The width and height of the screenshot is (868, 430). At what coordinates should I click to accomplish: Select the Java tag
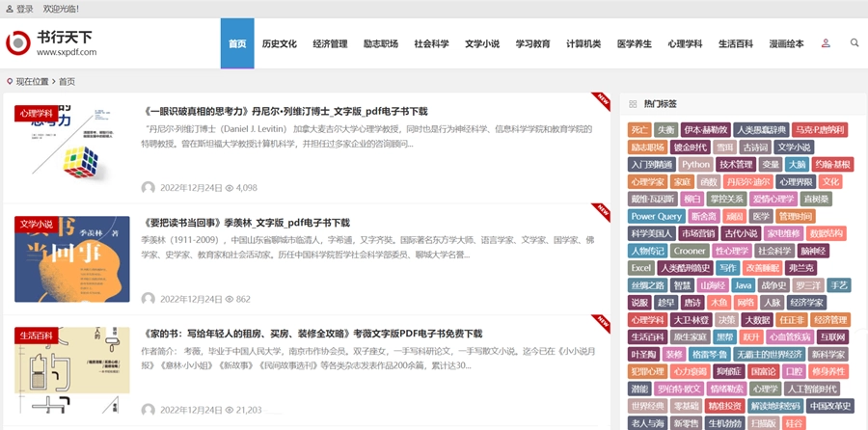(744, 285)
